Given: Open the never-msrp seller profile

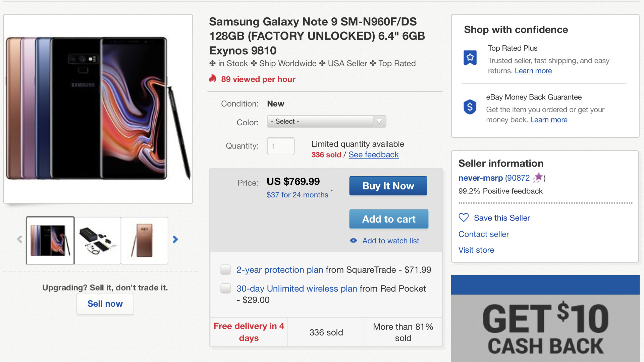Looking at the screenshot, I should point(480,178).
